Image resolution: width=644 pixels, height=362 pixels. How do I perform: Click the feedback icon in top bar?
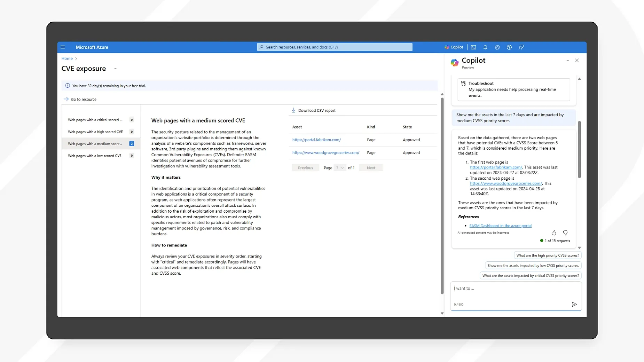pos(521,47)
